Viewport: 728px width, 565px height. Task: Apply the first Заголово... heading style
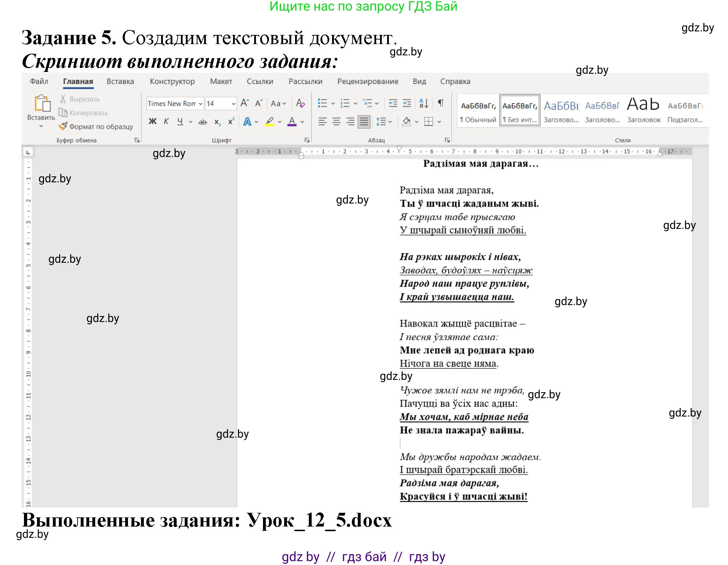(x=561, y=111)
